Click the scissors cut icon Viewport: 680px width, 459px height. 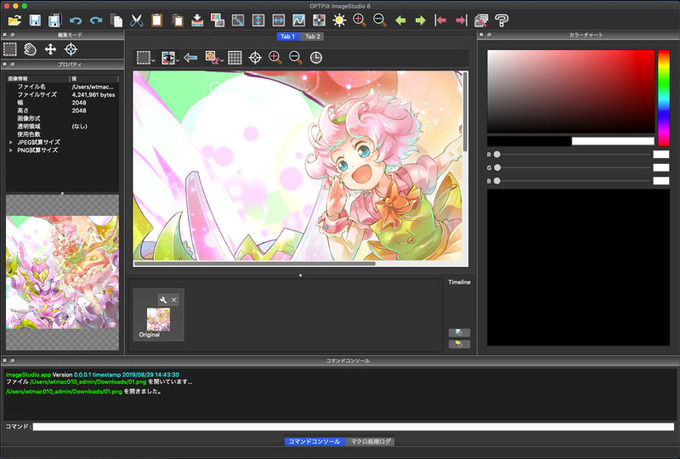coord(137,20)
